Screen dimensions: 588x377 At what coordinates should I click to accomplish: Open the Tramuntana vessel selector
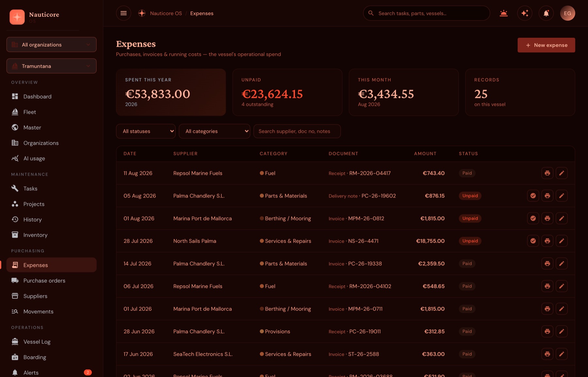(51, 66)
